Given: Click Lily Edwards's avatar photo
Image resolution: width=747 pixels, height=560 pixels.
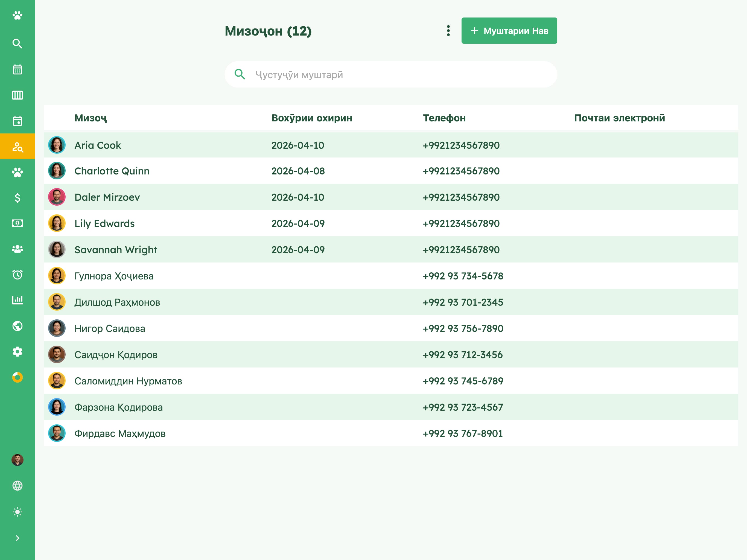Looking at the screenshot, I should pos(57,224).
